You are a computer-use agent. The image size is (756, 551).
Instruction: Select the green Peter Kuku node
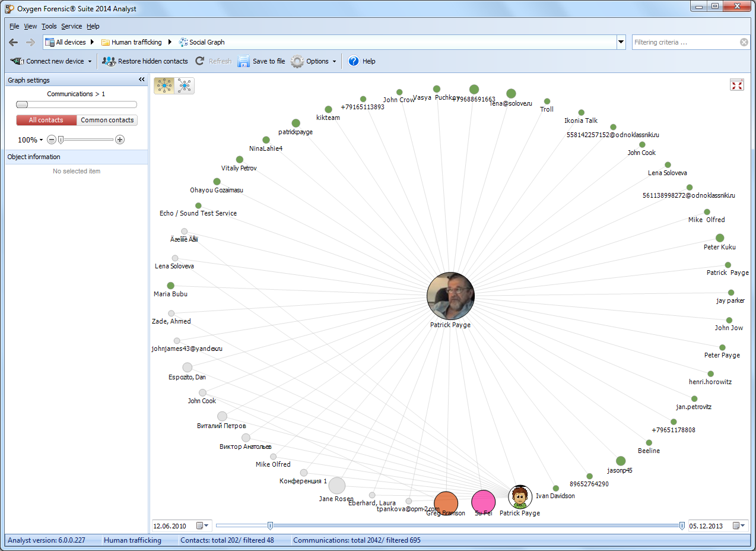click(720, 238)
